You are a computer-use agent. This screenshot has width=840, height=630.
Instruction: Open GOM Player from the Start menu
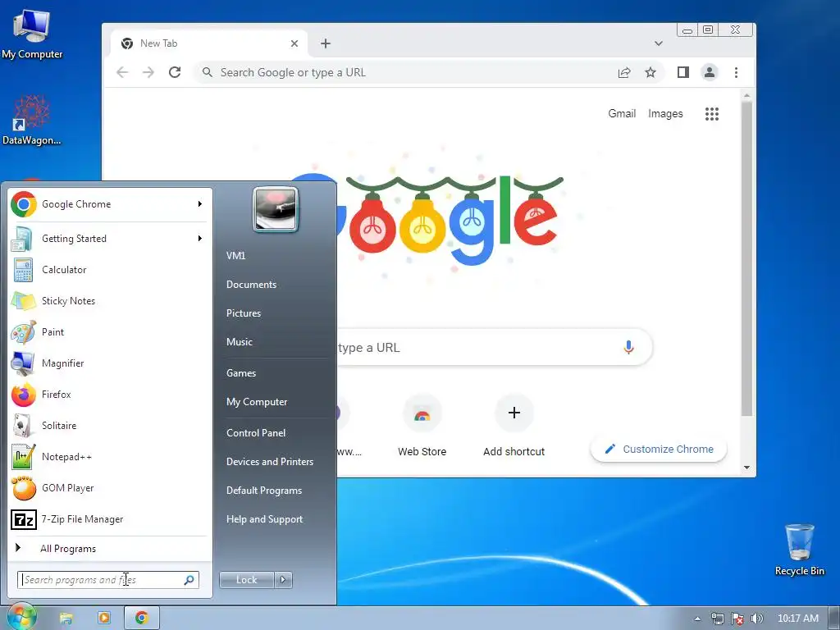[110, 488]
